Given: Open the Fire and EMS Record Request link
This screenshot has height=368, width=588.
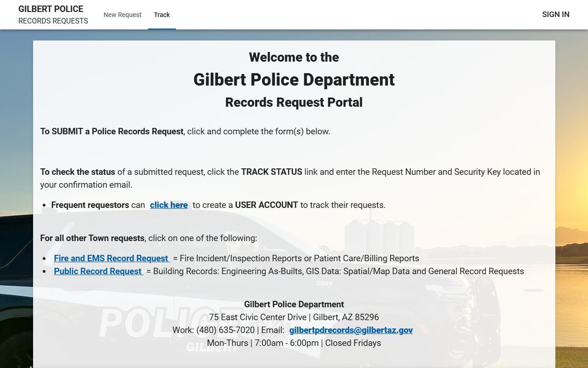Looking at the screenshot, I should tap(112, 259).
